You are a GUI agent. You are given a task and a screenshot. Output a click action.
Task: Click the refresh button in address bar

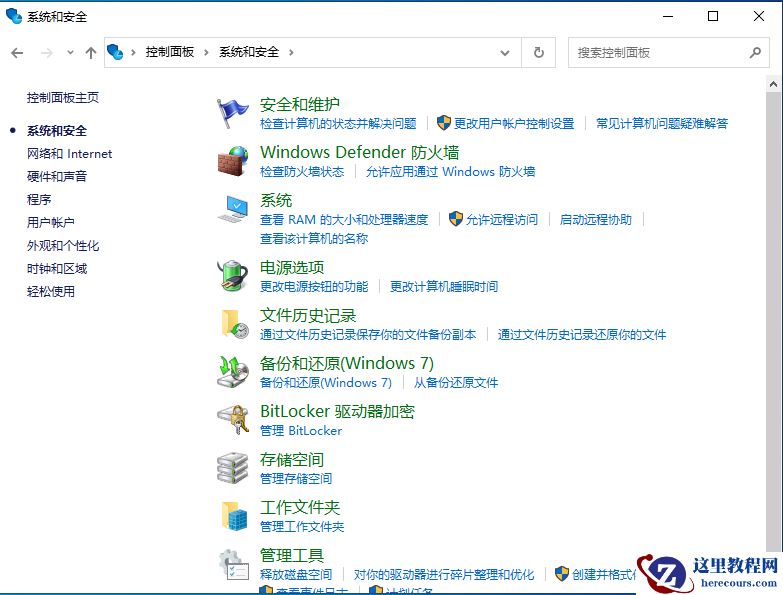(x=539, y=52)
